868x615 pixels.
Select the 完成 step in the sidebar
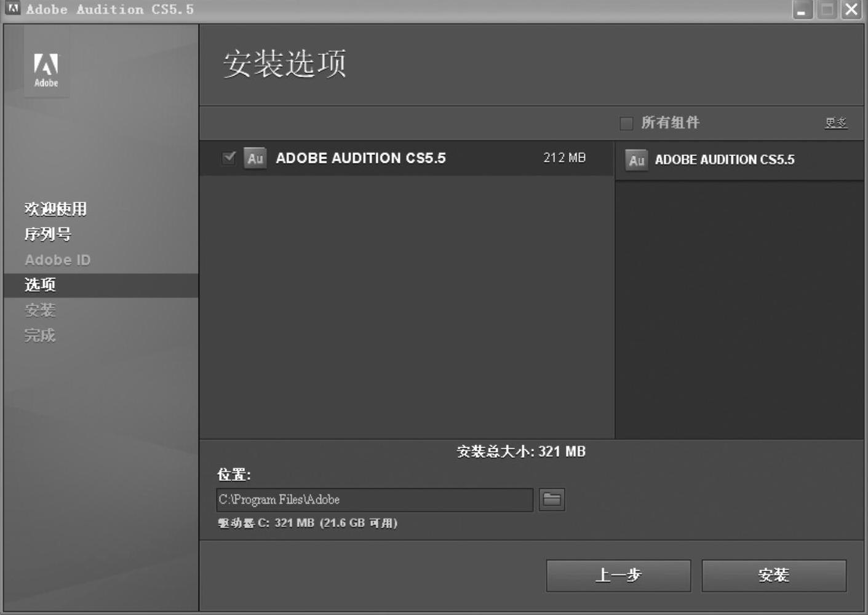point(40,335)
